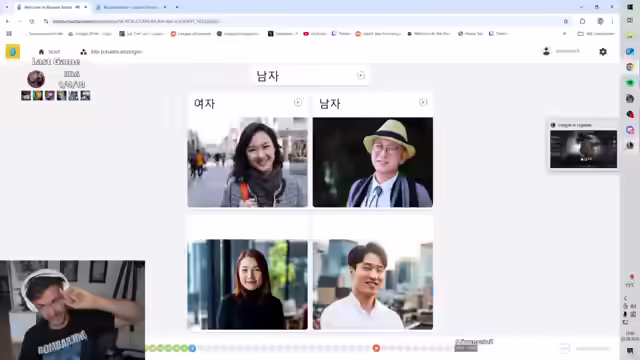Open the browser profile avatar

point(600,21)
